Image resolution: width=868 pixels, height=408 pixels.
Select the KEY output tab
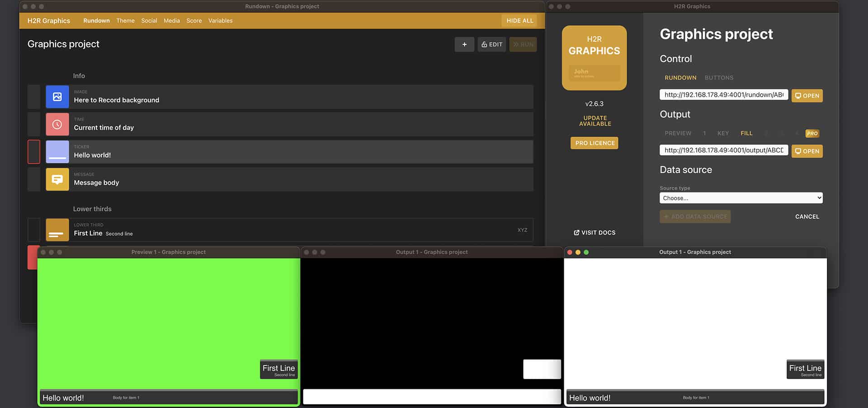click(x=723, y=133)
